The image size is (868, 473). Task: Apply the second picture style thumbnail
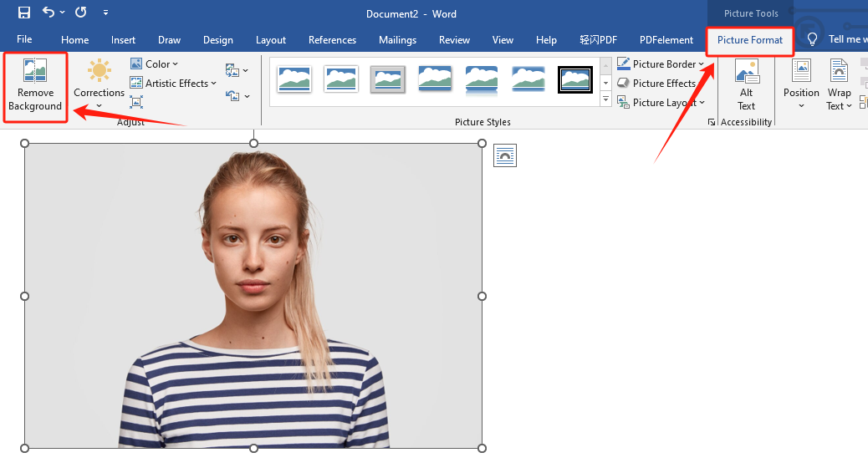point(340,79)
